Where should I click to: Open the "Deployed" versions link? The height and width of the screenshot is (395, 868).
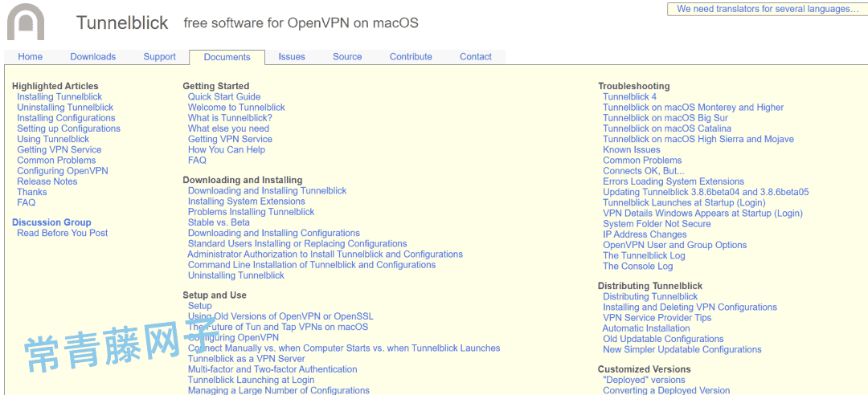click(x=644, y=381)
